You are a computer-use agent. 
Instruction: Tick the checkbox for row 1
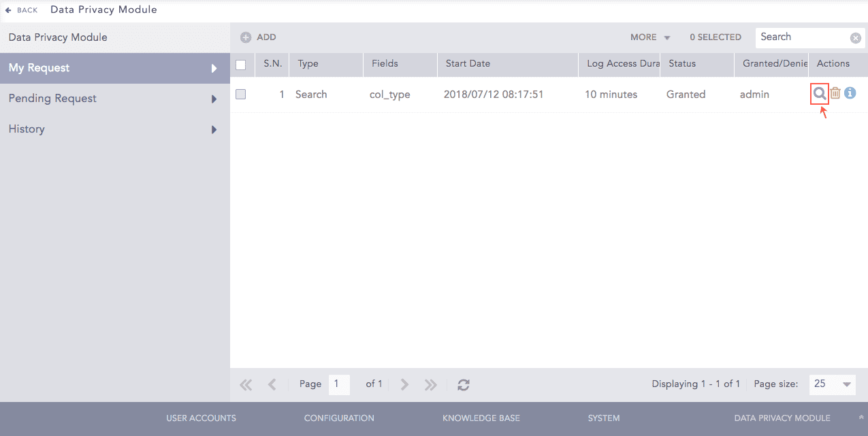240,95
